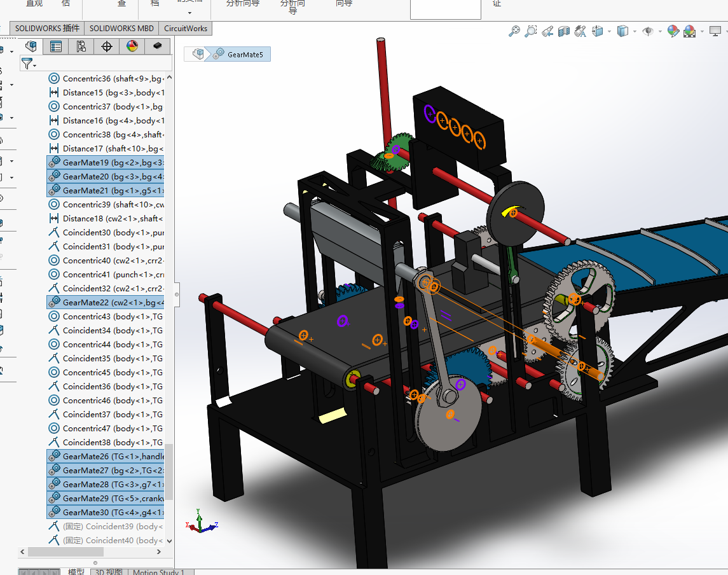
Task: Click Apply Scene icon
Action: [690, 31]
